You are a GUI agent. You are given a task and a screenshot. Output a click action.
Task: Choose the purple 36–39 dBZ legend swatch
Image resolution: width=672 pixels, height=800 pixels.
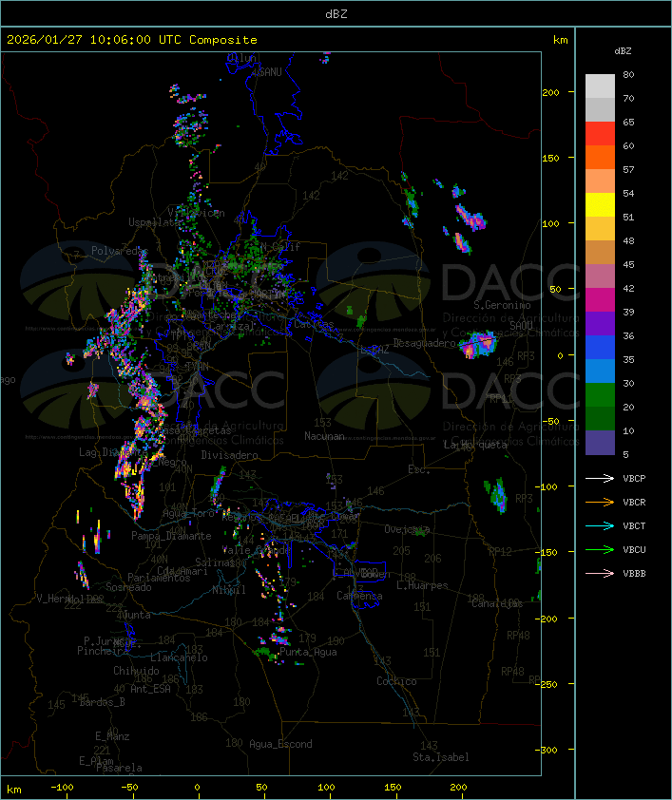600,323
